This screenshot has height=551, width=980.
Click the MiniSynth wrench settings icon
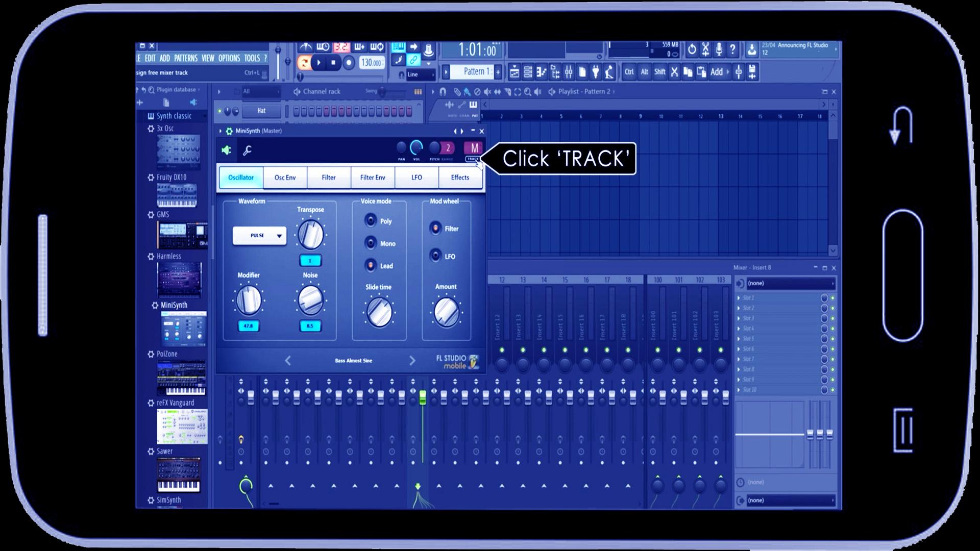[247, 151]
